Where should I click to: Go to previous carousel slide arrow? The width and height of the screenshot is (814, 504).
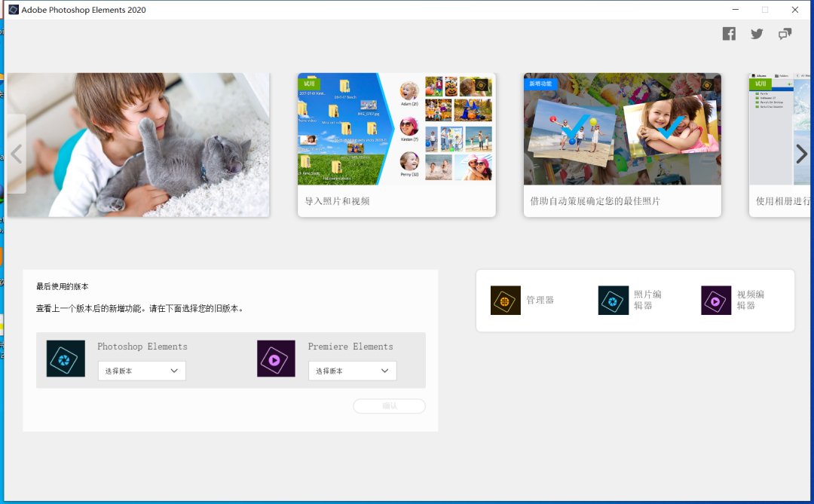17,154
